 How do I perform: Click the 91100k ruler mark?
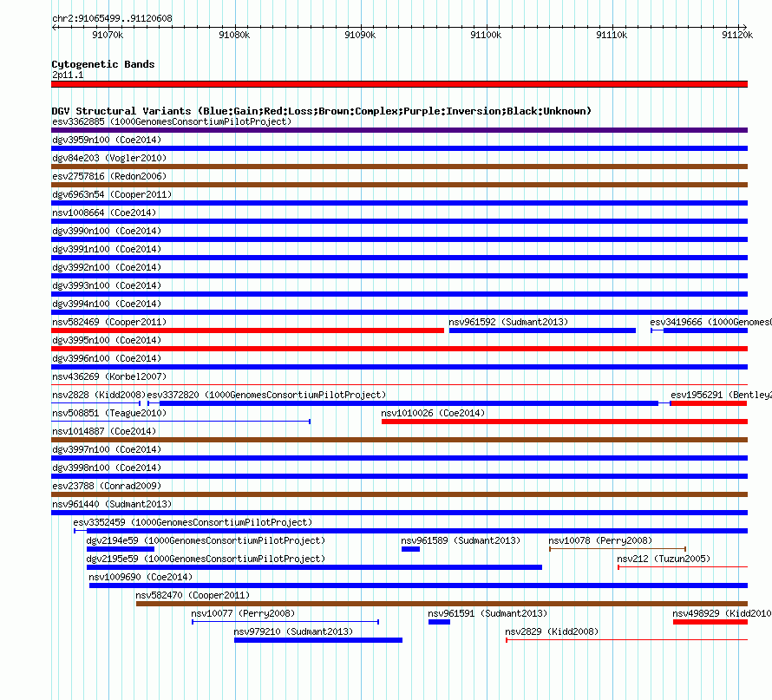coord(486,35)
